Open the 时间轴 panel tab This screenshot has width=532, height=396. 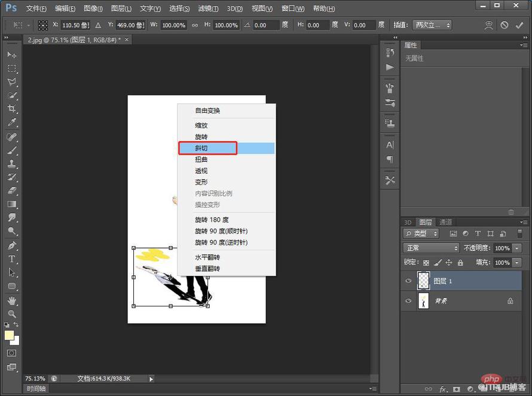coord(36,389)
